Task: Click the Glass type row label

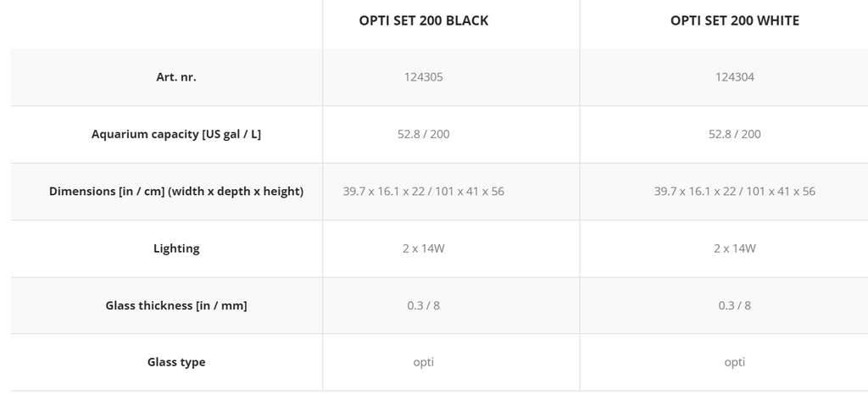Action: (x=176, y=362)
